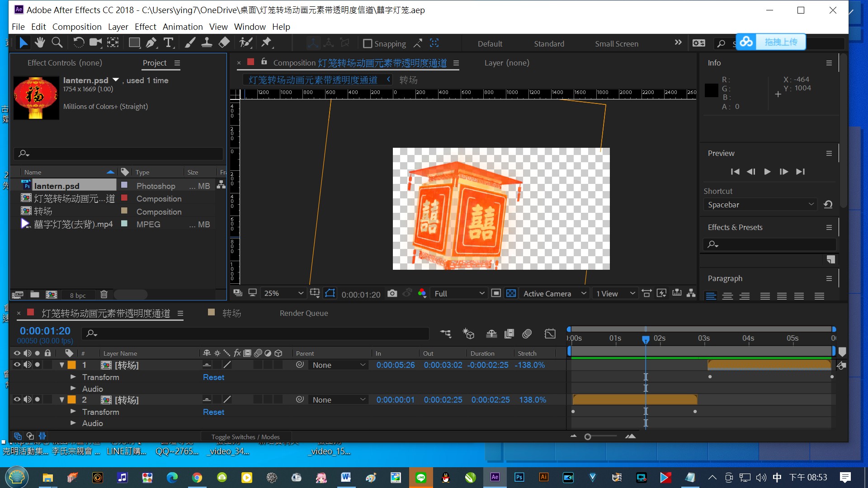
Task: Click the Snapping toggle button
Action: tap(367, 43)
